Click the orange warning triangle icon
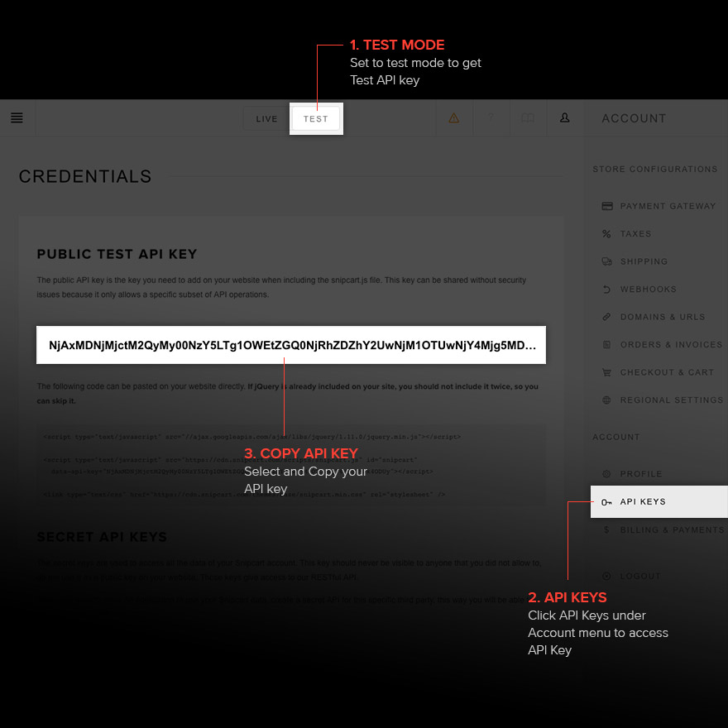This screenshot has width=728, height=728. click(453, 118)
